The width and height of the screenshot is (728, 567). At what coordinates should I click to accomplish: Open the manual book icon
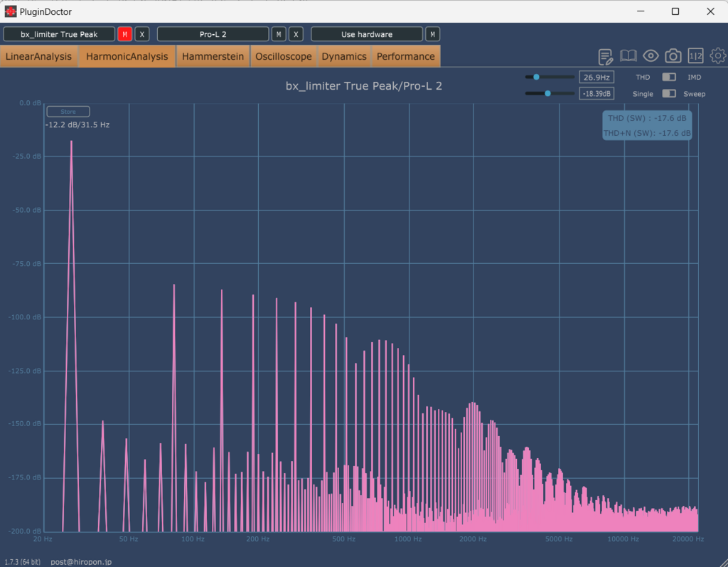628,56
